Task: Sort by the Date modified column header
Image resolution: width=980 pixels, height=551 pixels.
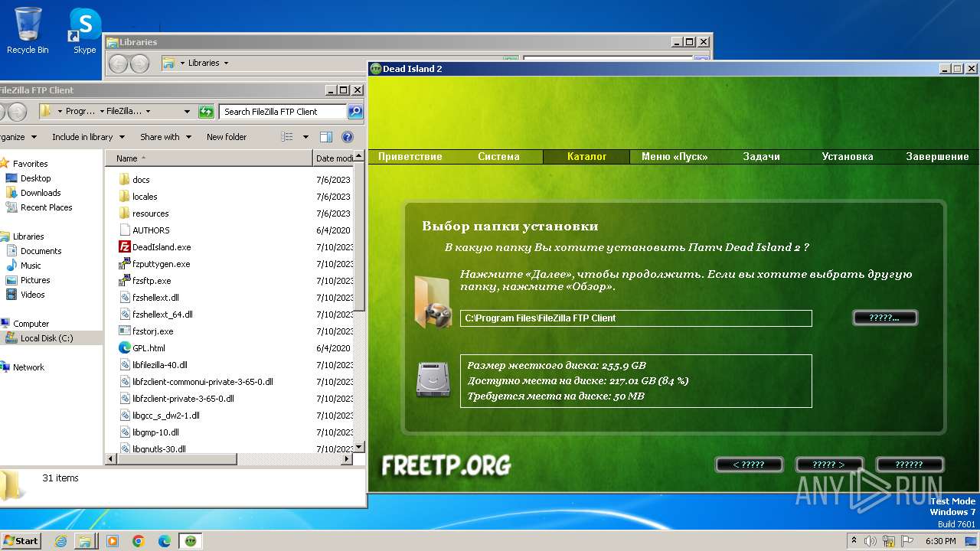Action: 335,158
